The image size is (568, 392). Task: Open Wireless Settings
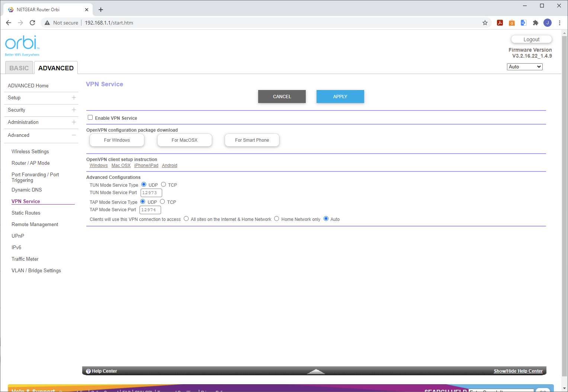click(30, 151)
